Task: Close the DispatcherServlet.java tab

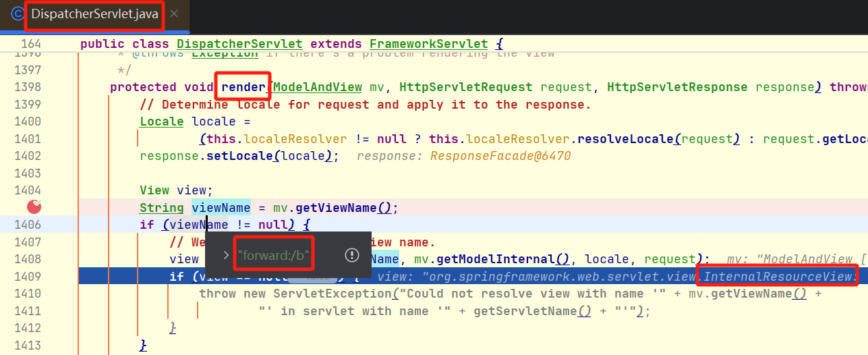Action: (x=174, y=14)
